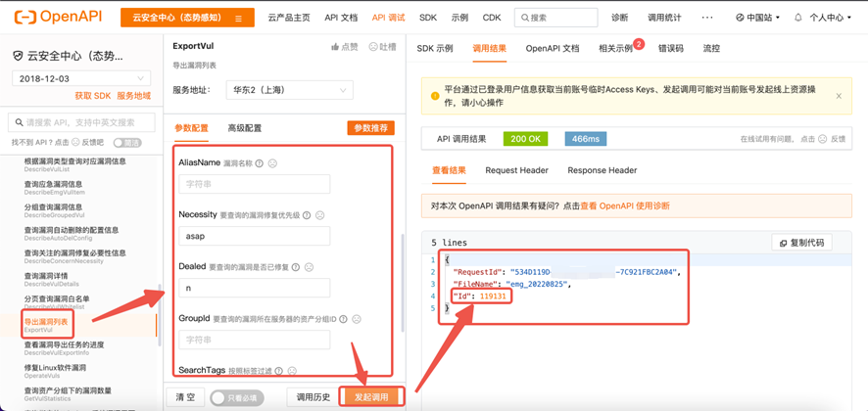
Task: Click help icon next to Necessity
Action: tap(306, 215)
